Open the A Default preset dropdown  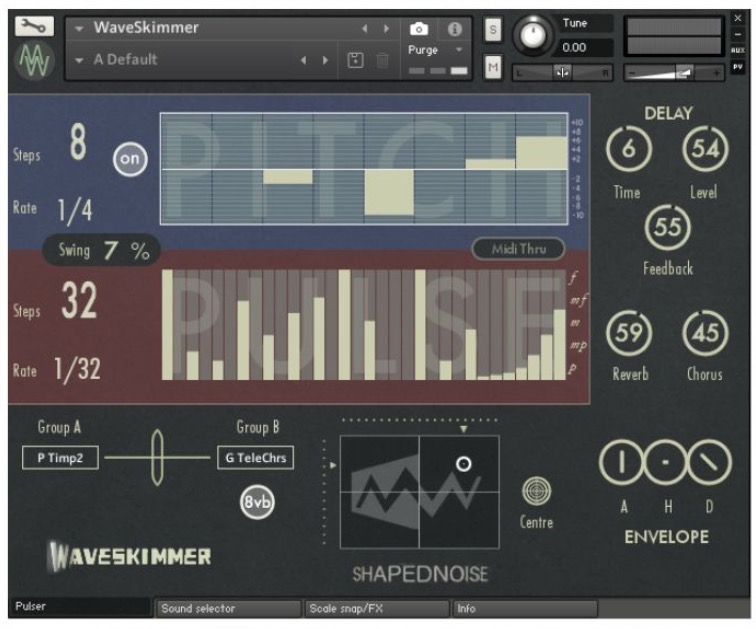pyautogui.click(x=79, y=60)
